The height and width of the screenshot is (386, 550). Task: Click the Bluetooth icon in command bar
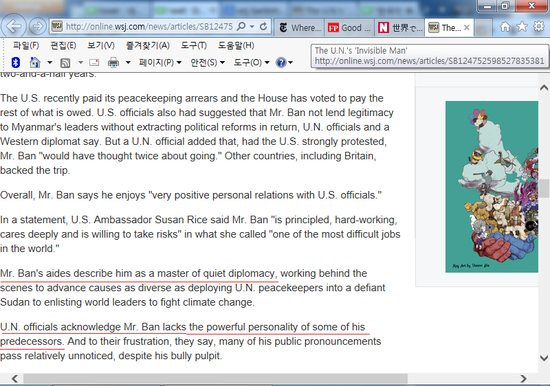click(15, 62)
